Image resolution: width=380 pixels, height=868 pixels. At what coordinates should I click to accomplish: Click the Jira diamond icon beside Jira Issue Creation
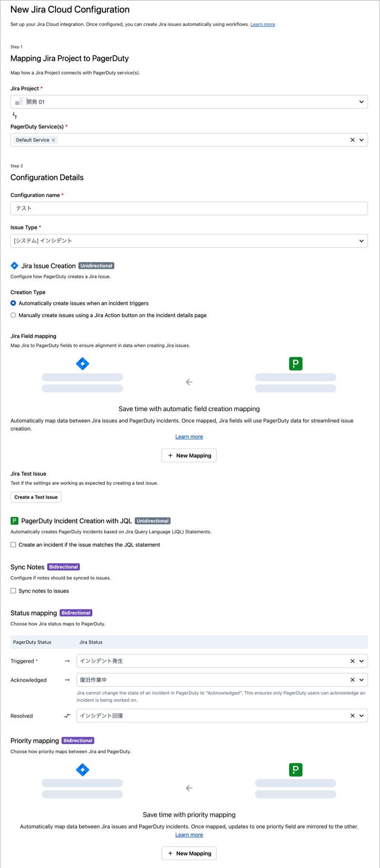coord(14,266)
